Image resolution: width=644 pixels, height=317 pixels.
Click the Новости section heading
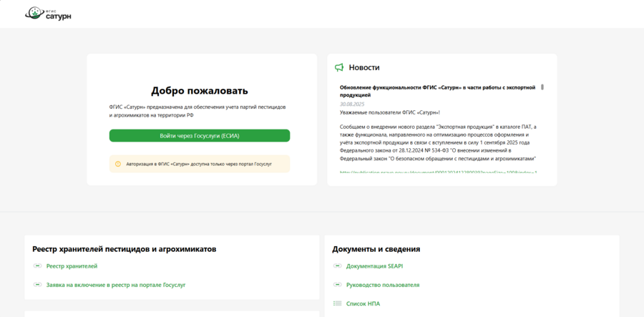tap(364, 67)
